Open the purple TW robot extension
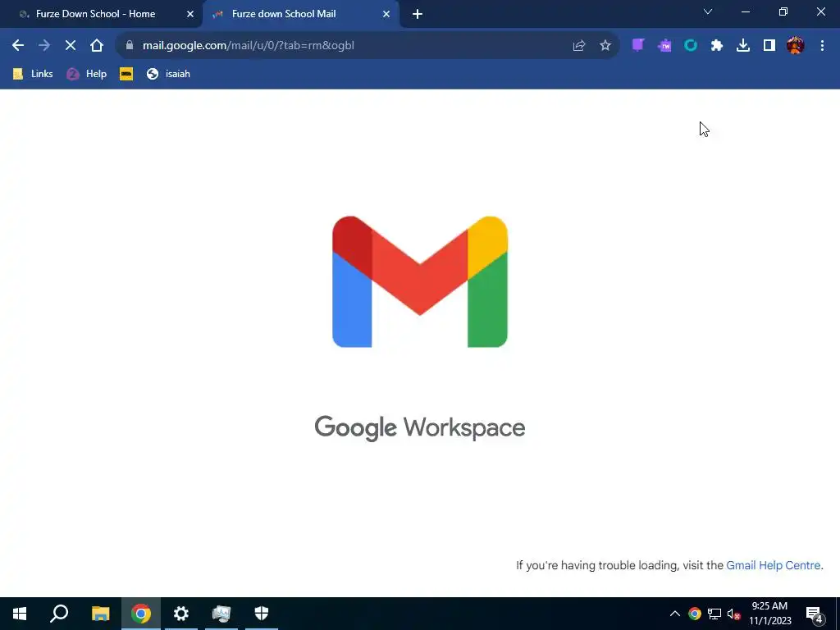The height and width of the screenshot is (630, 840). point(664,46)
